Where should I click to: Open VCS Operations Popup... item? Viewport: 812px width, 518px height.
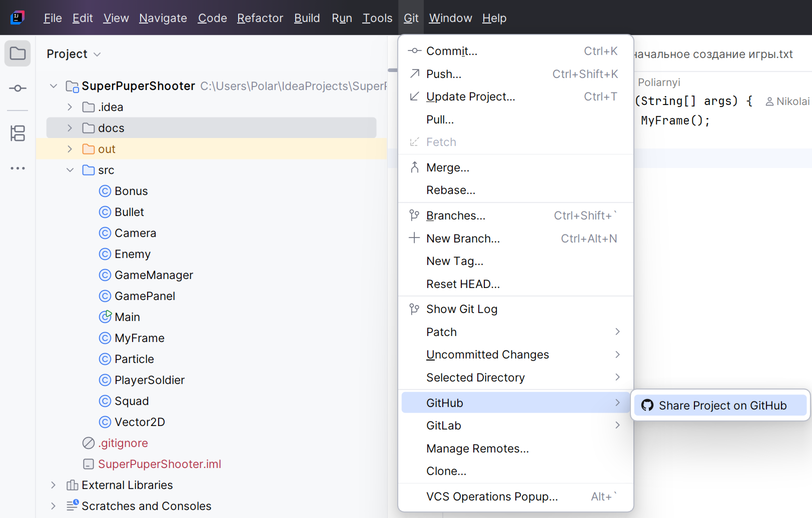pos(516,497)
